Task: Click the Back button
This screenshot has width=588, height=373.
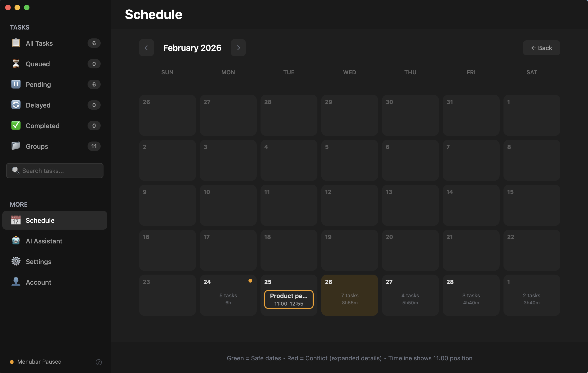Action: pos(541,48)
